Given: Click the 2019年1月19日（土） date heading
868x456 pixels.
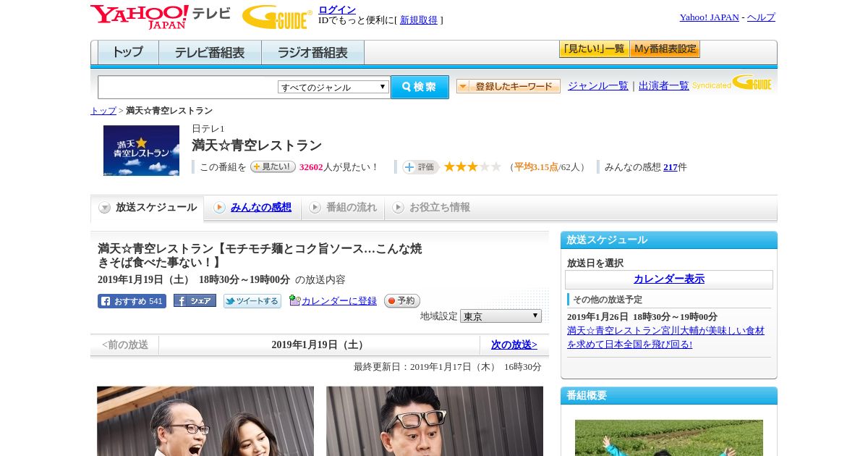Looking at the screenshot, I should coord(320,345).
